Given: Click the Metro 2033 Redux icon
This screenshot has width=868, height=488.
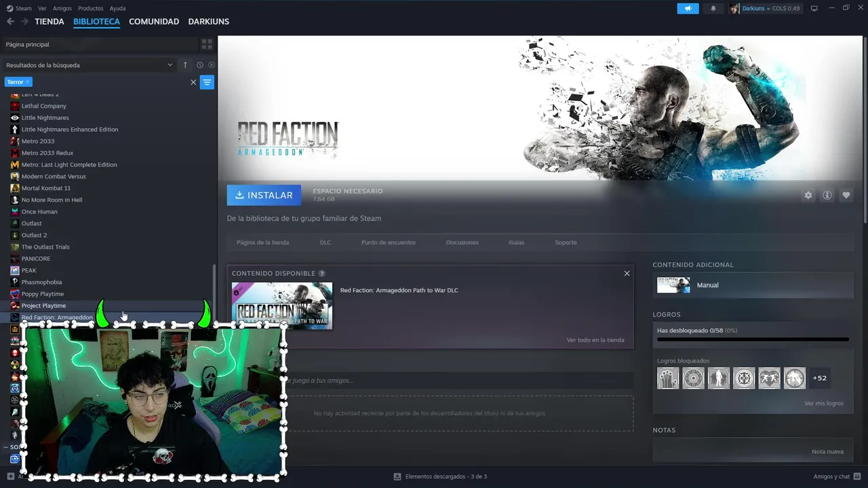Looking at the screenshot, I should tap(15, 153).
